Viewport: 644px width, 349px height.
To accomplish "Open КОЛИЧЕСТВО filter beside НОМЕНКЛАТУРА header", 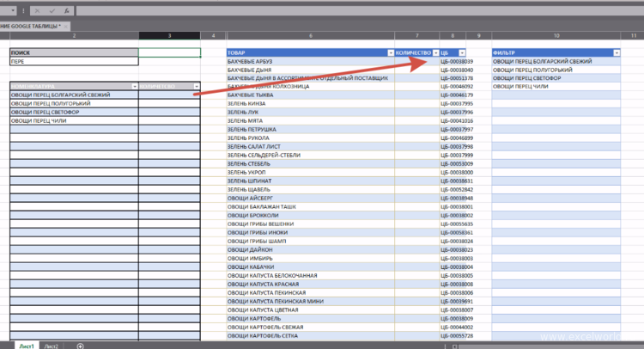I will point(197,86).
